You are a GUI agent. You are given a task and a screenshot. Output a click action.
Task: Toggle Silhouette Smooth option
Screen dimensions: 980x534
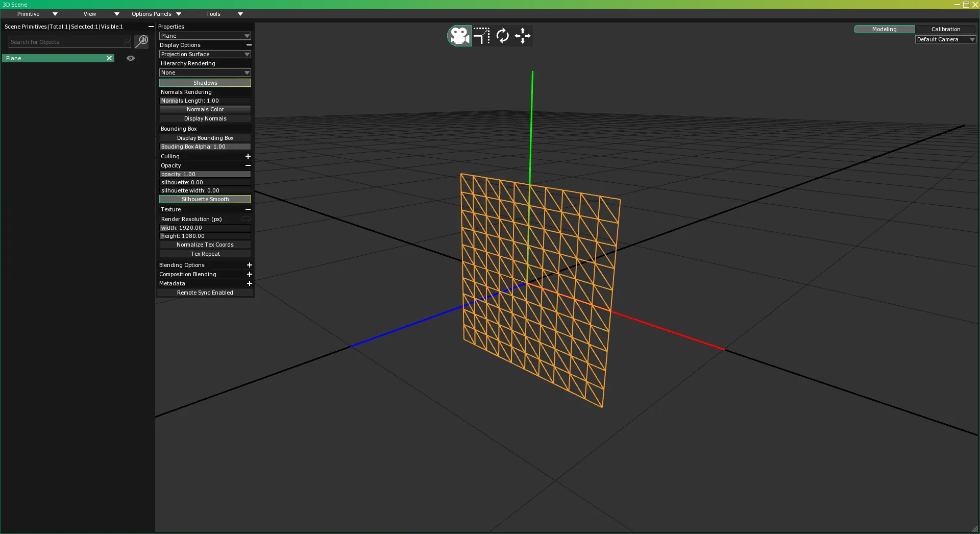click(x=205, y=199)
